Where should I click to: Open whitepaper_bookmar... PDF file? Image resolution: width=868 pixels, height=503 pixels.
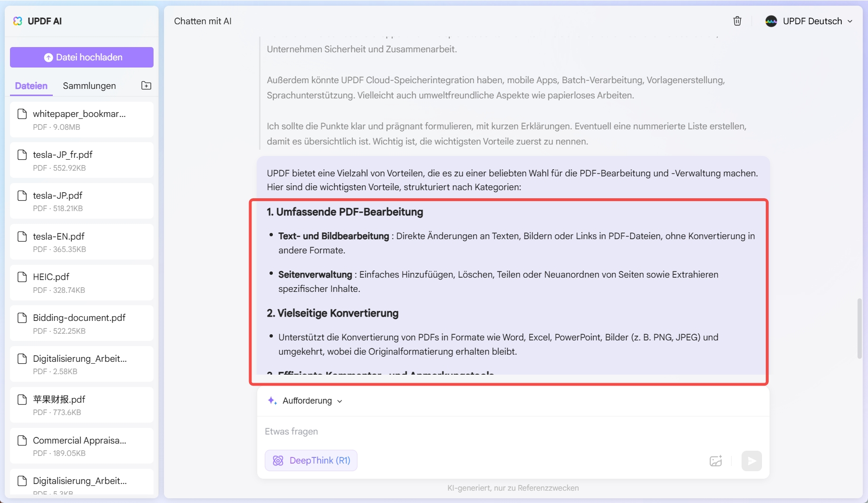click(x=82, y=120)
